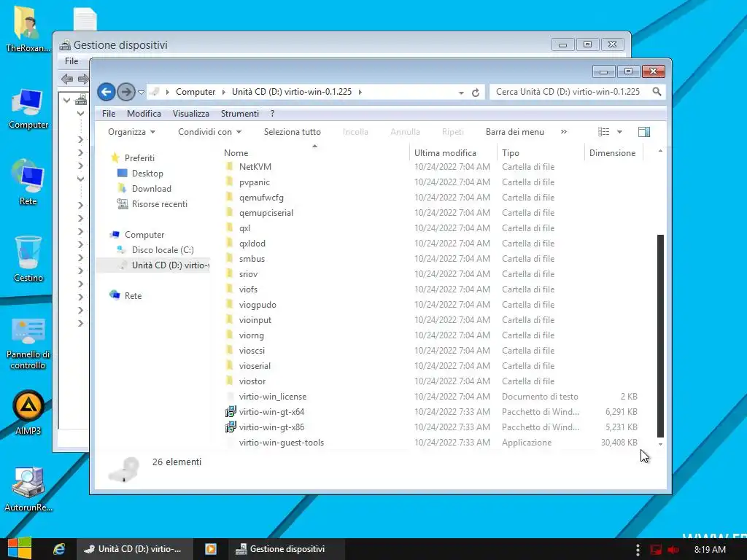Select the virtio-win-gt-x86 installer icon
The width and height of the screenshot is (747, 560).
click(231, 427)
